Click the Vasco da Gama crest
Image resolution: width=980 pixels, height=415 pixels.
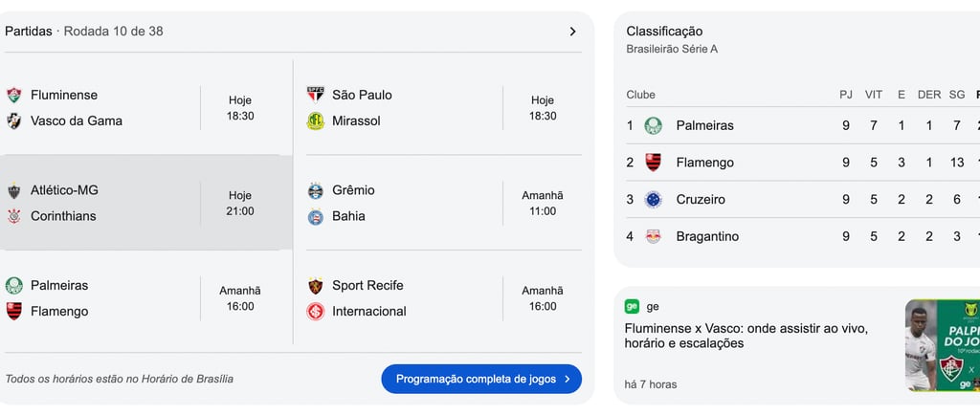pos(14,120)
